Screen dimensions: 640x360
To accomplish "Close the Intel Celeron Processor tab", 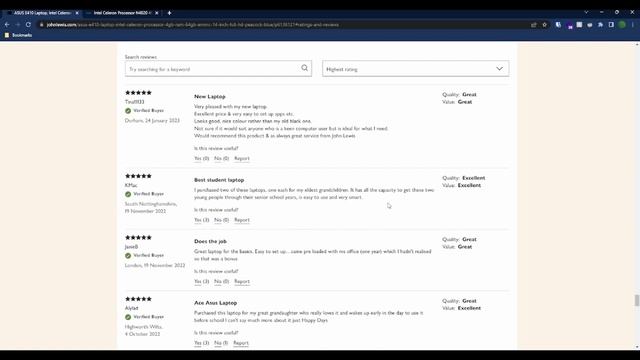I will (157, 13).
